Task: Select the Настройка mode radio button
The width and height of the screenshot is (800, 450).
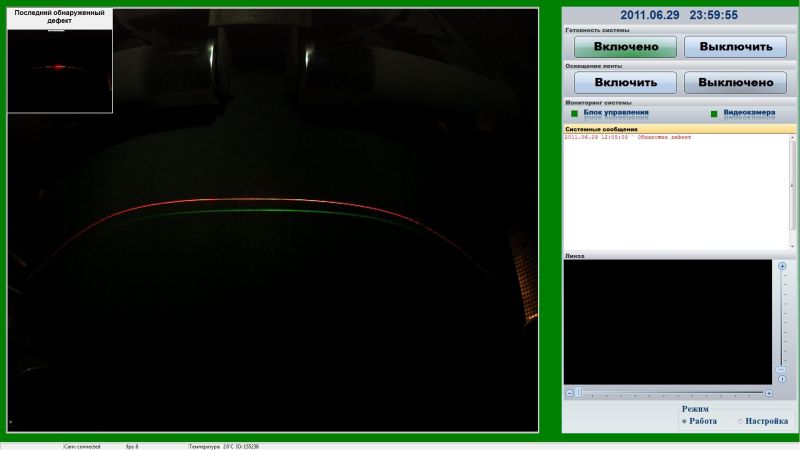Action: [x=740, y=421]
